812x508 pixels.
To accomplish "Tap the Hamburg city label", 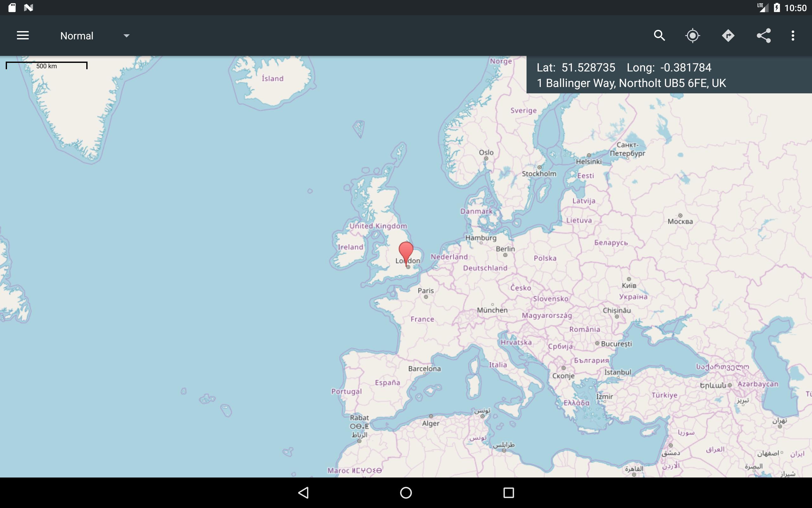I will coord(481,238).
